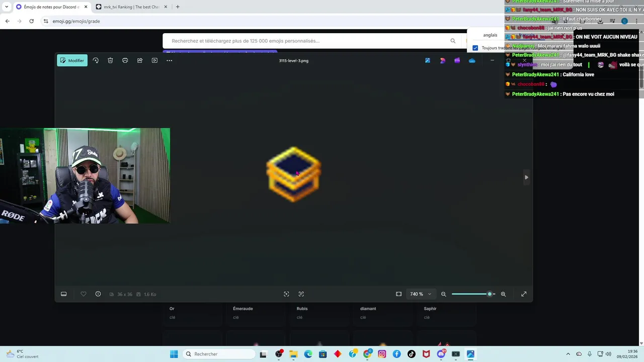Click the search magnifier on emoji.gg
This screenshot has width=644, height=362.
click(453, 41)
